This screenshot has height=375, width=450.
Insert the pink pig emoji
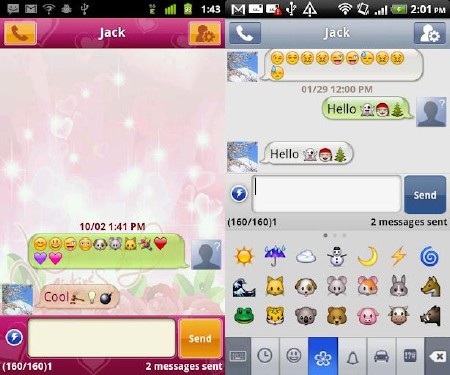pyautogui.click(x=368, y=316)
